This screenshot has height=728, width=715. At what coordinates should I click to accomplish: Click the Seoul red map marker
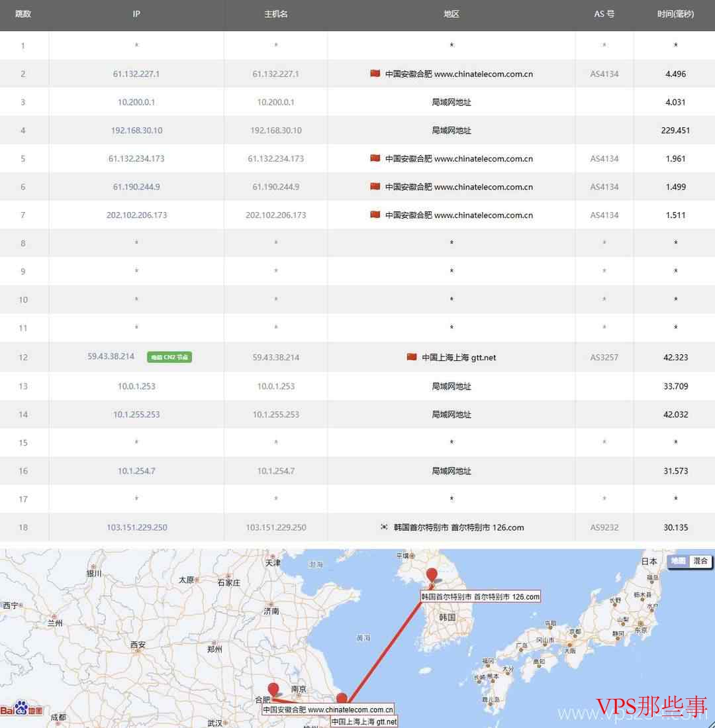pos(432,575)
